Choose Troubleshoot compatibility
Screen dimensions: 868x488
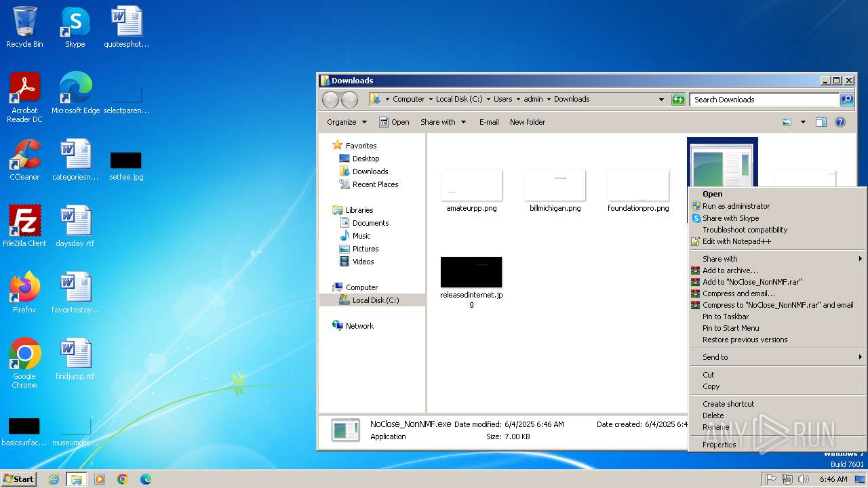pyautogui.click(x=777, y=230)
